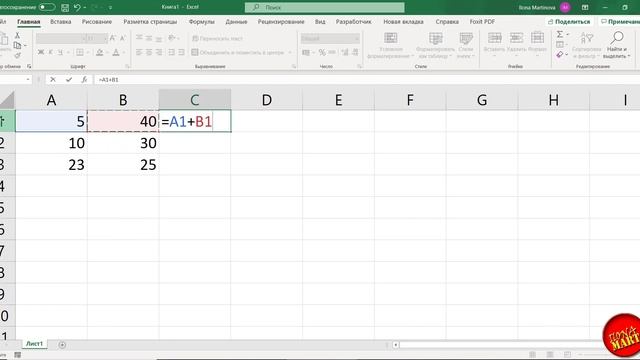Click the Insert Function fx icon
Image resolution: width=640 pixels, height=360 pixels.
[84, 80]
